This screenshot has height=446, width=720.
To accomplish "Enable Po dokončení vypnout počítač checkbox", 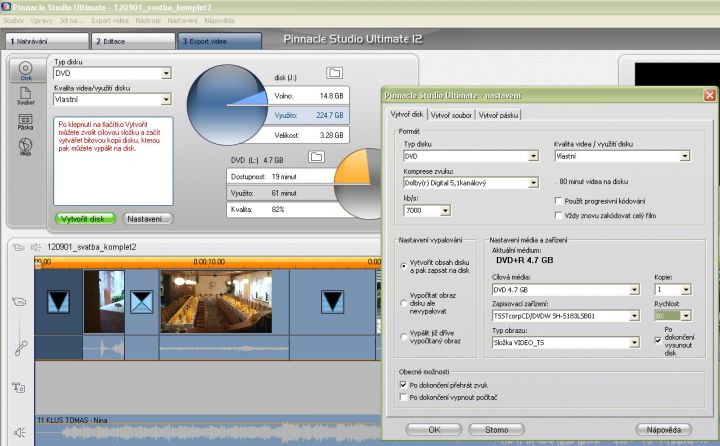I will [403, 397].
